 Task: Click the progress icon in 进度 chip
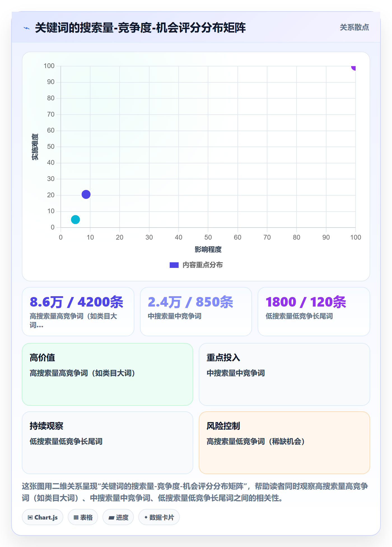coord(111,518)
